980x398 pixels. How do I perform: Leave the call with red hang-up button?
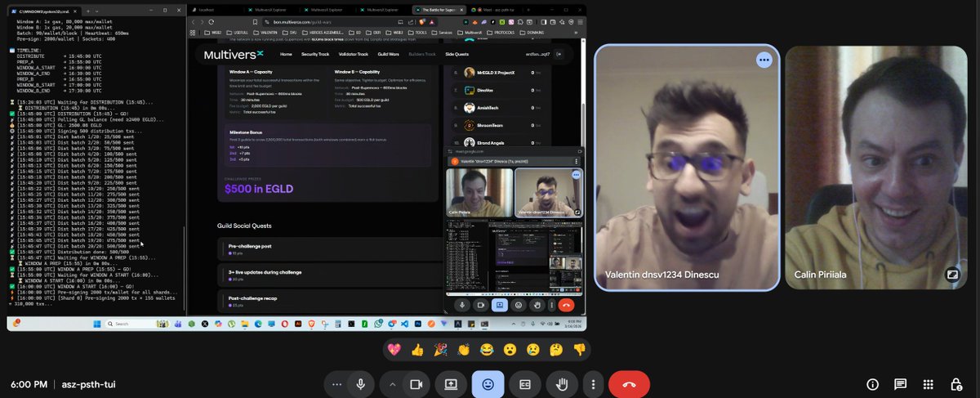coord(629,384)
